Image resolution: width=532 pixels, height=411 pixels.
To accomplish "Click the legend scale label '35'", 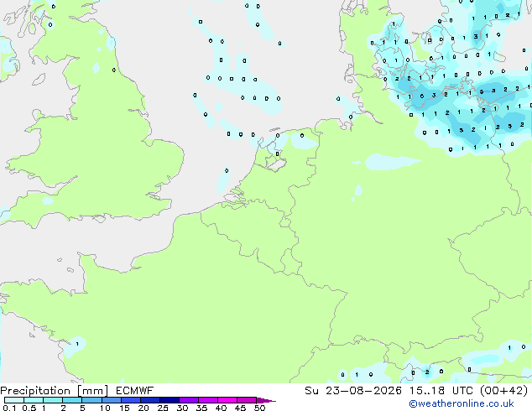I will [x=202, y=408].
